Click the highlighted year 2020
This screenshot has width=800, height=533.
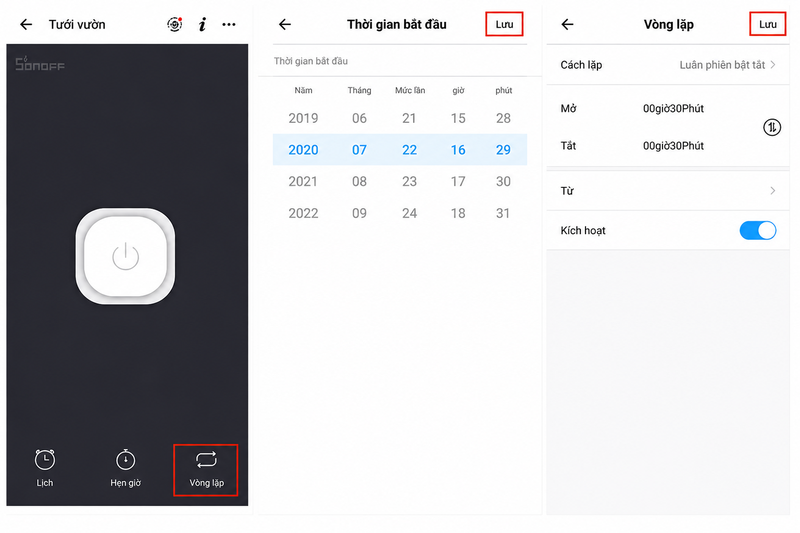(303, 150)
